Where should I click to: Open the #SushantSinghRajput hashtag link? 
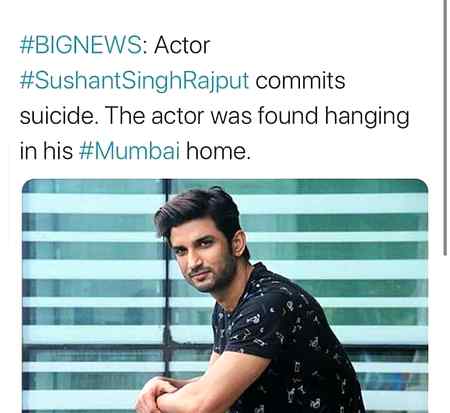pos(134,81)
